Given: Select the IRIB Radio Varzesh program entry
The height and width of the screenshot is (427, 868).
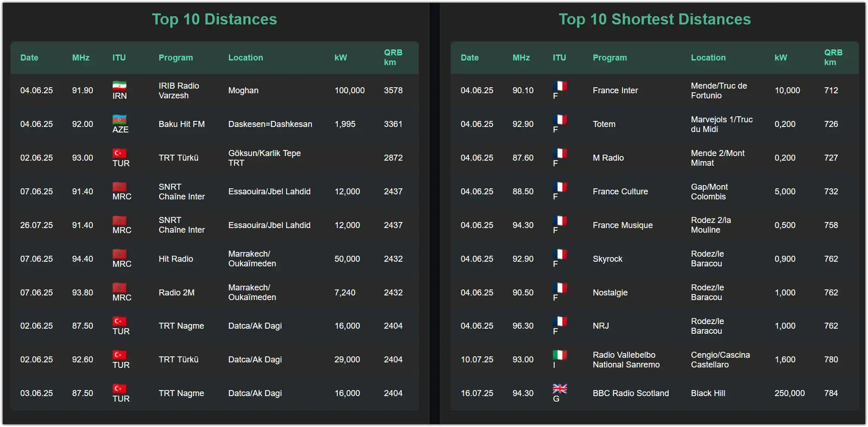Looking at the screenshot, I should coord(179,90).
